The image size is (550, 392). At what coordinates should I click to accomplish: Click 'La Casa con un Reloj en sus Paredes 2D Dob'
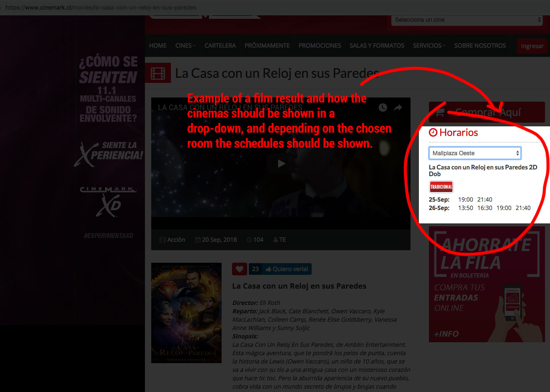tap(483, 170)
